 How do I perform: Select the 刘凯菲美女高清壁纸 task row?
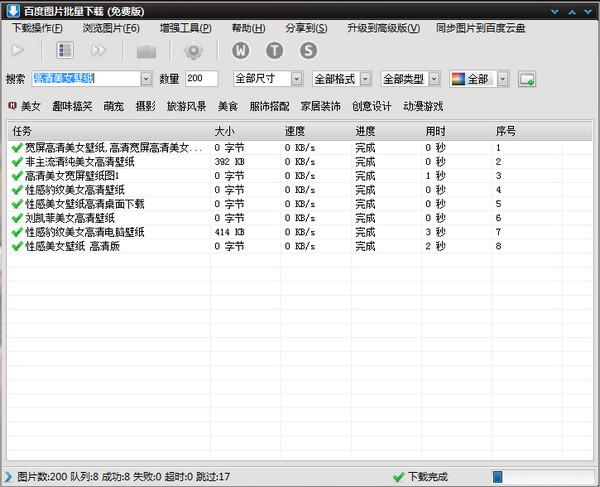tap(299, 218)
